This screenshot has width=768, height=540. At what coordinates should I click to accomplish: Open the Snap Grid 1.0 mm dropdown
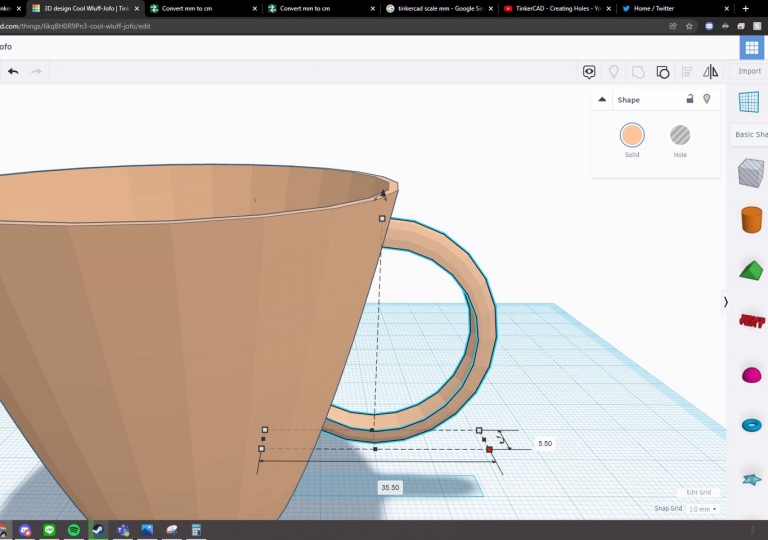(703, 509)
